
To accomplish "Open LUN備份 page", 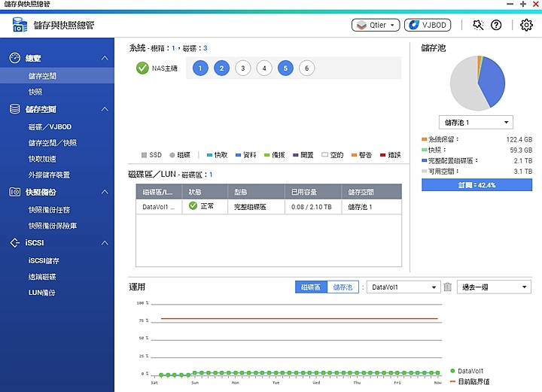I will pos(42,293).
